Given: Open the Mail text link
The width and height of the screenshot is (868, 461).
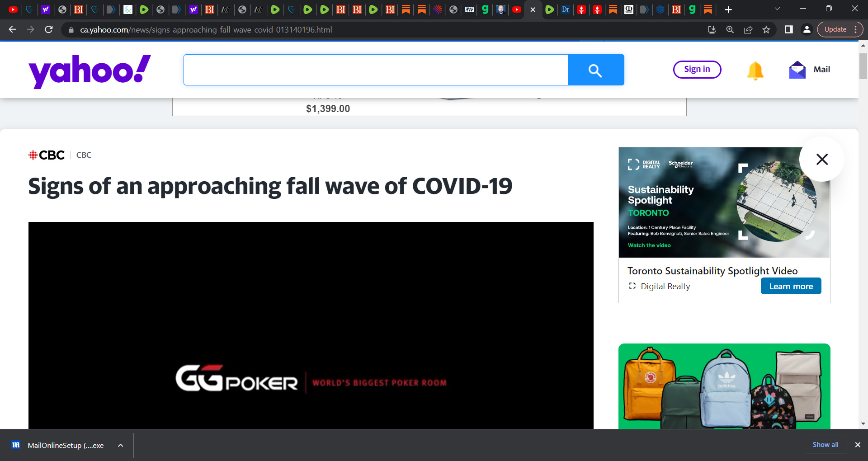Looking at the screenshot, I should tap(821, 70).
